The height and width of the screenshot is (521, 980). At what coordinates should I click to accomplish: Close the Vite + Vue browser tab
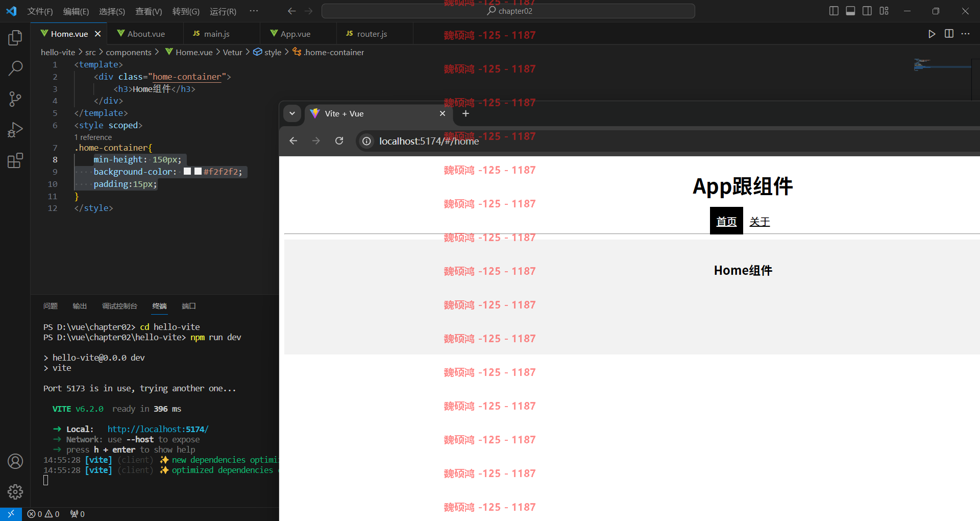point(443,113)
